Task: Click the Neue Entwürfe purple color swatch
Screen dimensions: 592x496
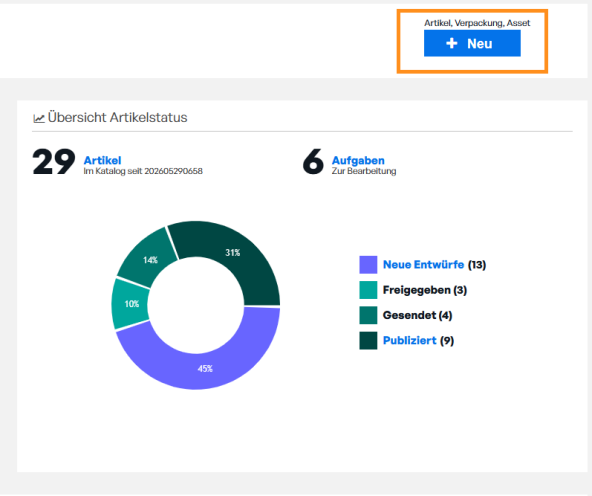Action: point(368,265)
